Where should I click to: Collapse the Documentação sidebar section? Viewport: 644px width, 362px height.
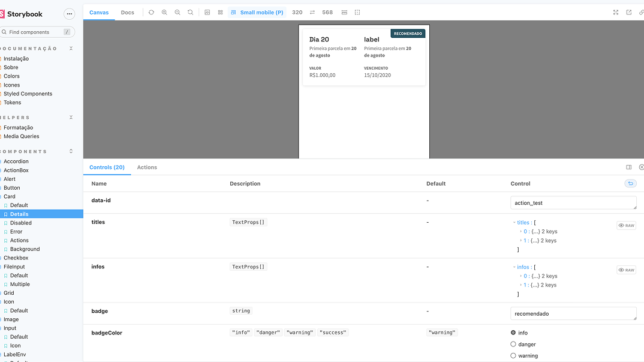71,49
